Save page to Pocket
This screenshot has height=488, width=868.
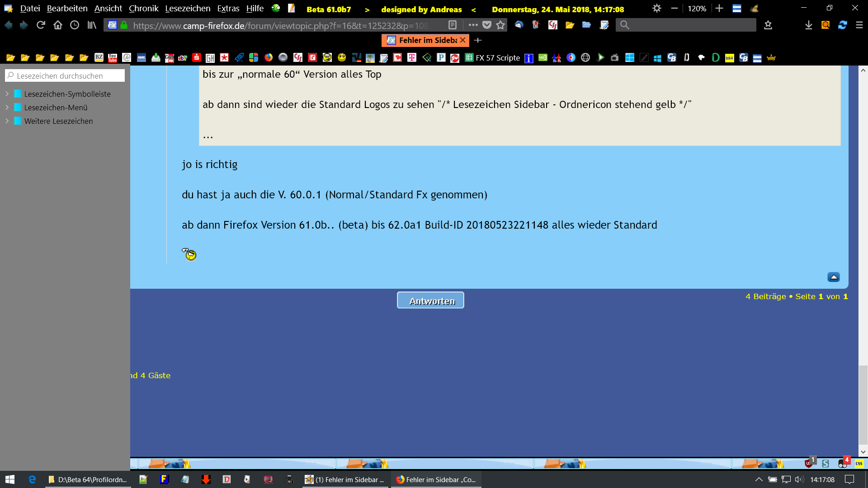click(x=487, y=25)
